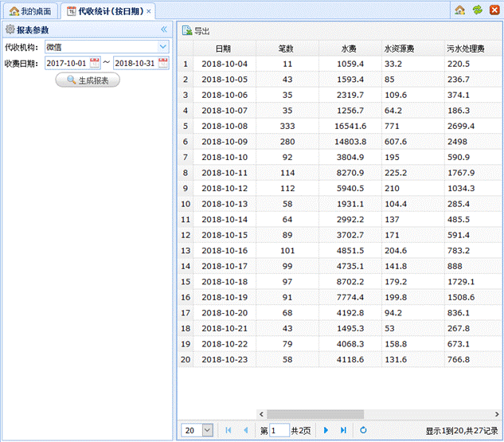Go to the next page

point(326,430)
